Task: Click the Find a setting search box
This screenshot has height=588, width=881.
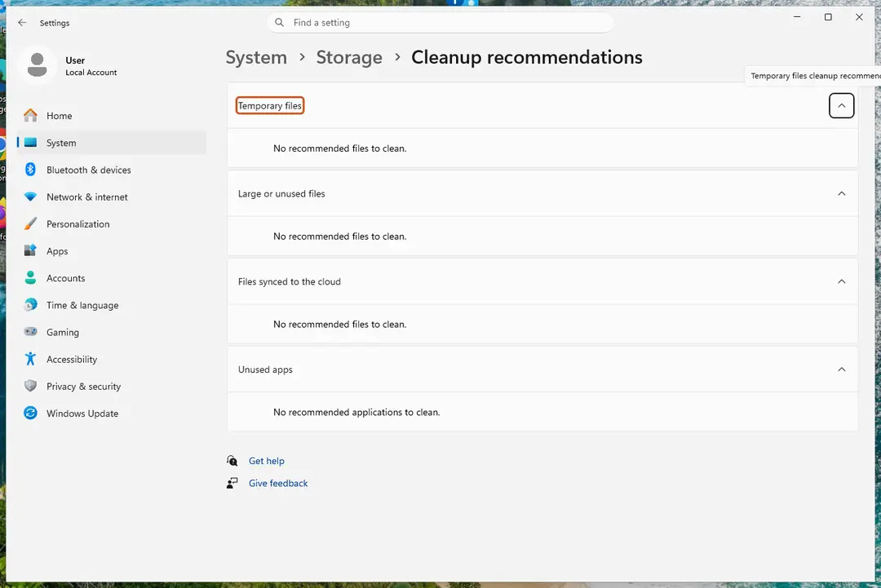Action: [x=440, y=23]
